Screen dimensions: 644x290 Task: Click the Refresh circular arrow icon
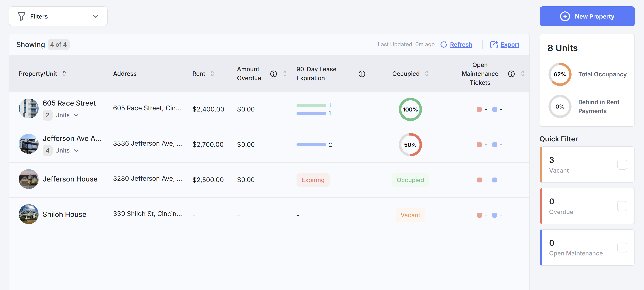pos(443,44)
